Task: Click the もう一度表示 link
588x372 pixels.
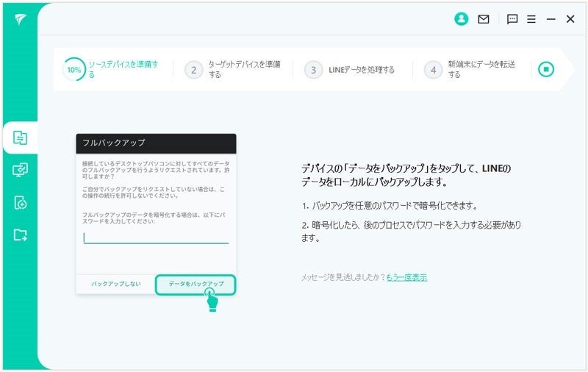Action: pyautogui.click(x=407, y=277)
